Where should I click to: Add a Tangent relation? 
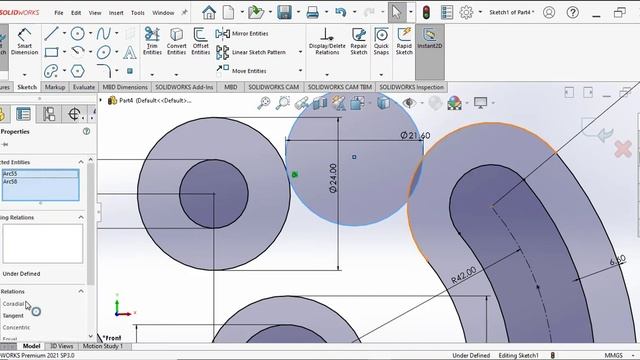(x=13, y=316)
